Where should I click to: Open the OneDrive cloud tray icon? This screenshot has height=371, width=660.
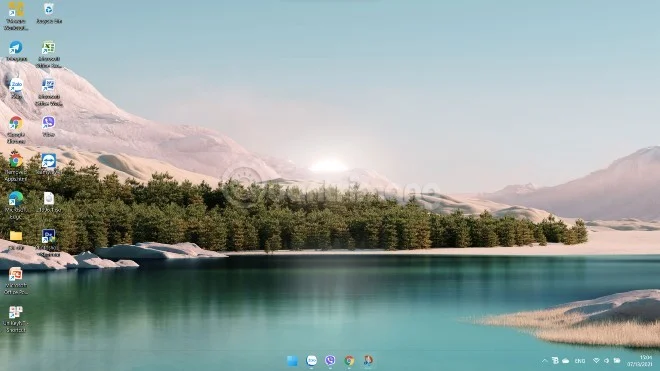click(x=566, y=361)
